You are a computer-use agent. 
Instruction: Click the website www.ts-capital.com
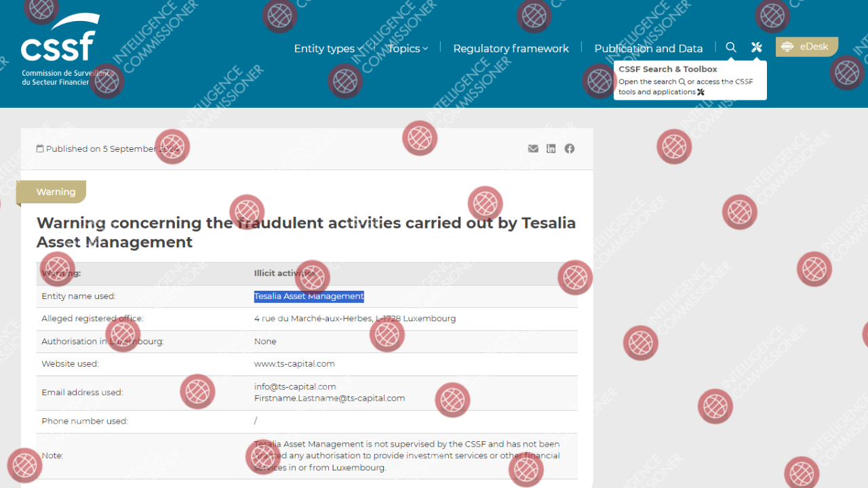tap(294, 364)
